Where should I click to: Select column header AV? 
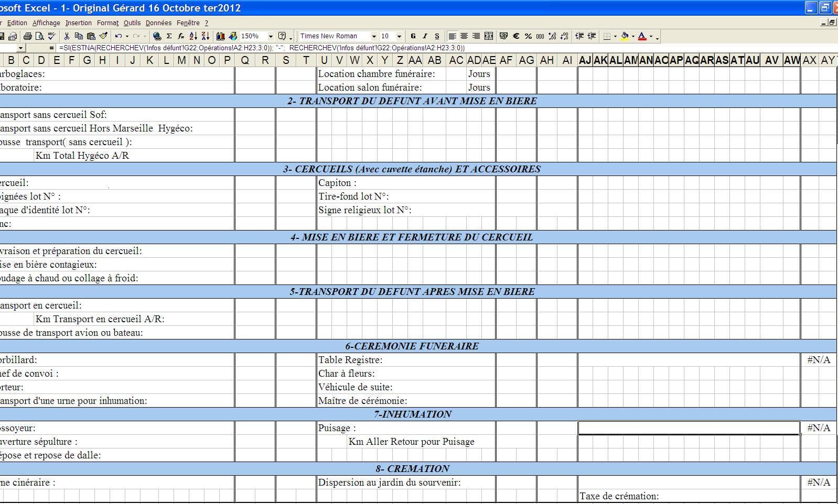[x=771, y=60]
